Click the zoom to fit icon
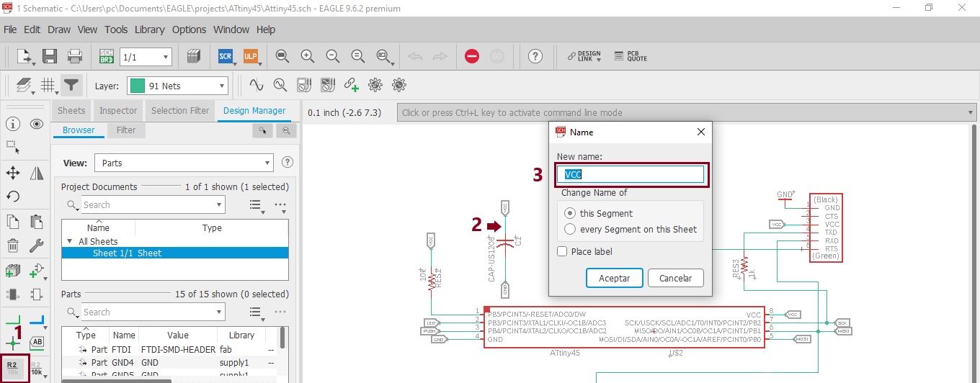Viewport: 980px width, 383px height. click(x=282, y=56)
